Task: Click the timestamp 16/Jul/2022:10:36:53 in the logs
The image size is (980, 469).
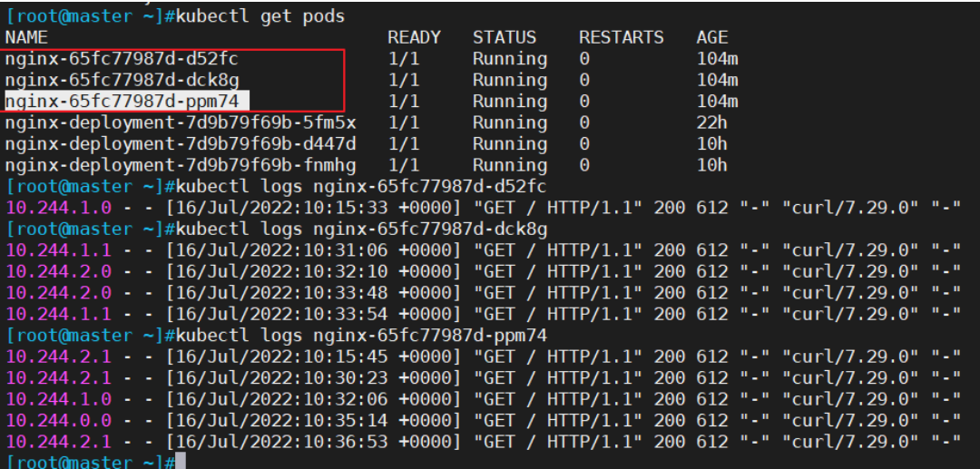Action: (x=282, y=442)
